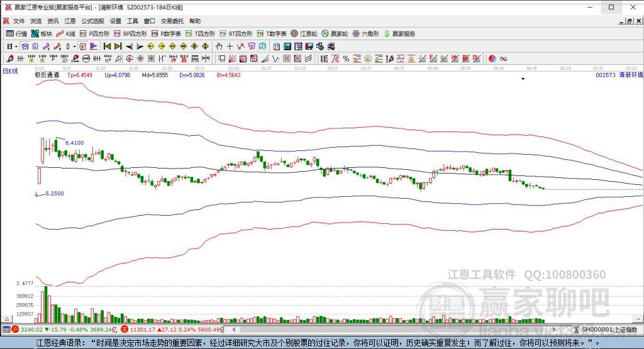Open the 赢家轮 tool
This screenshot has width=644, height=349.
335,34
